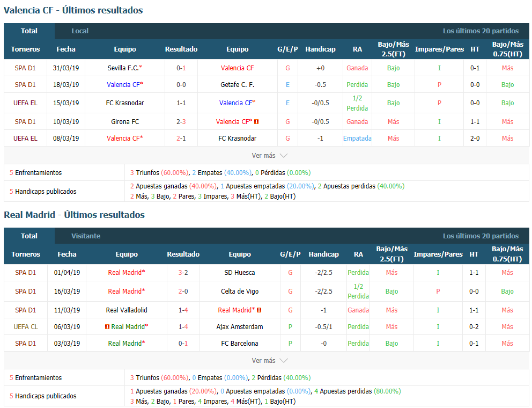The height and width of the screenshot is (408, 532).
Task: Open the SD Huesca team link
Action: (240, 273)
